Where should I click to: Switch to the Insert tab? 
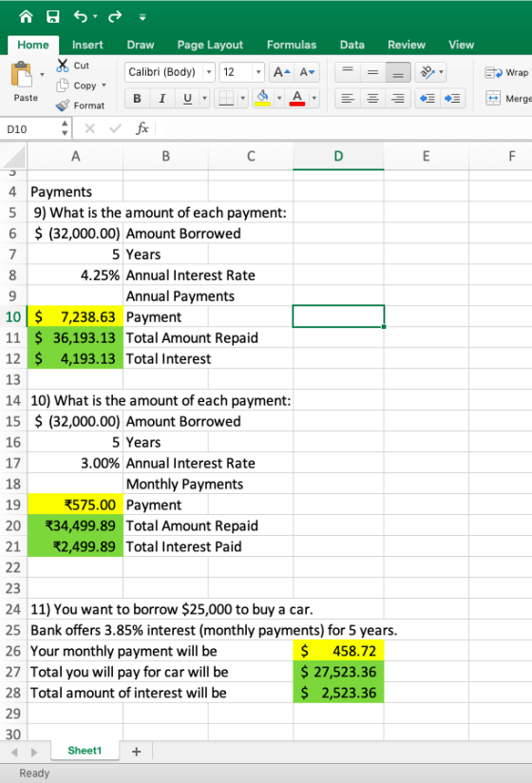pos(87,45)
